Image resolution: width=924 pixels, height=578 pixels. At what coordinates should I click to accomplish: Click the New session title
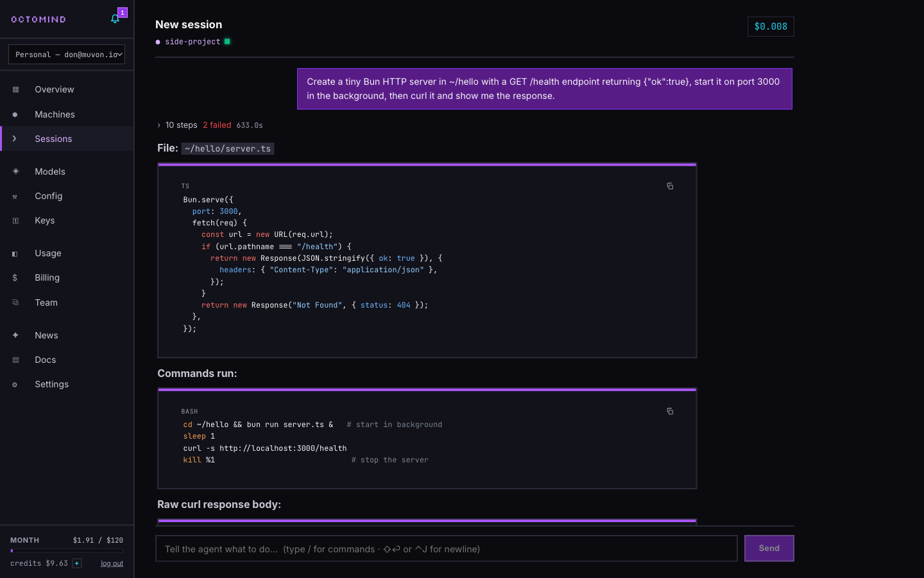point(189,24)
